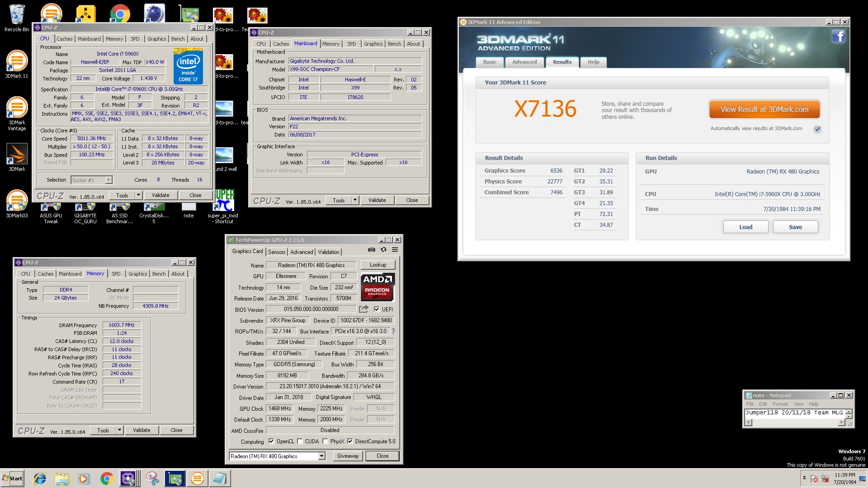Toggle the DirectCompute 5.0 checkbox

point(350,441)
